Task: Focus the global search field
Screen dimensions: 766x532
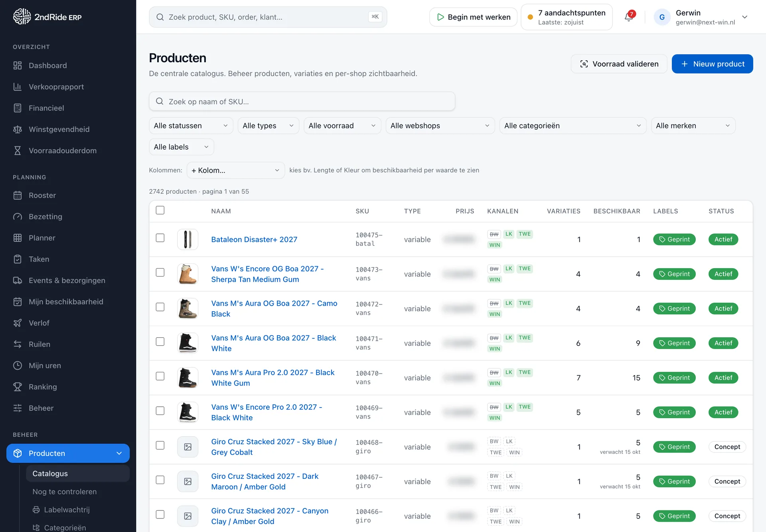Action: tap(268, 17)
